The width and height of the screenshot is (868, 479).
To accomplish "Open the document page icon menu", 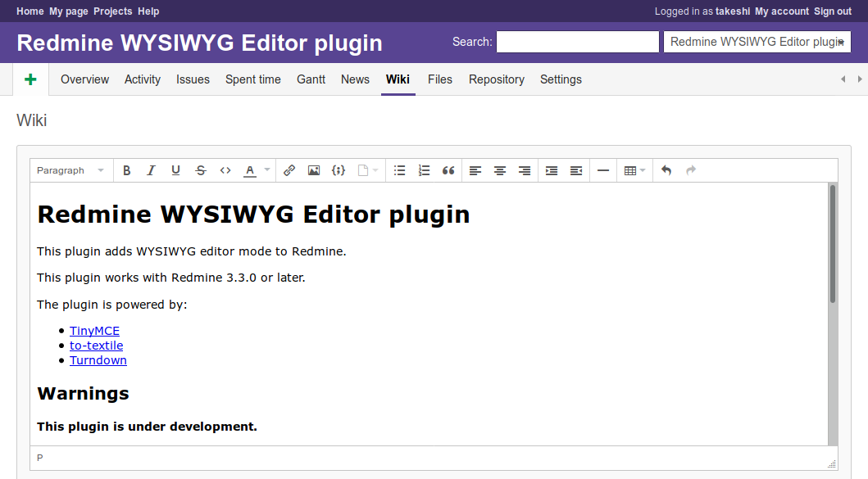I will (x=367, y=170).
